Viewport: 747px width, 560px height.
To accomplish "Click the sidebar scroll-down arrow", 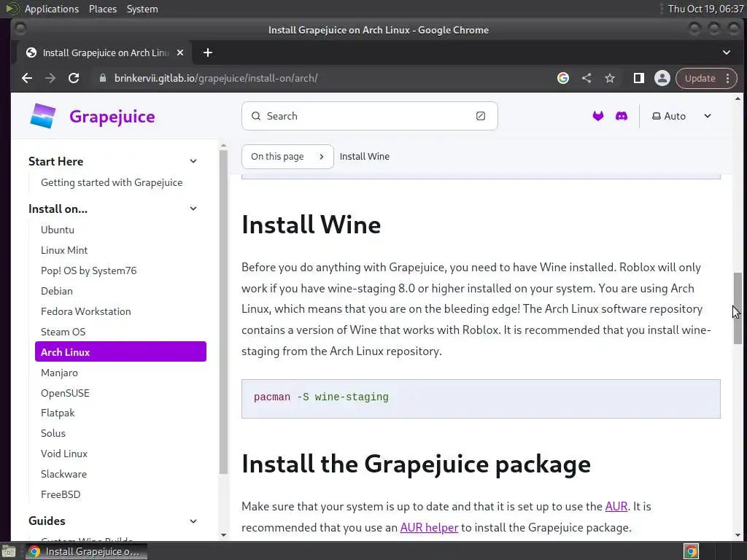I will click(223, 534).
